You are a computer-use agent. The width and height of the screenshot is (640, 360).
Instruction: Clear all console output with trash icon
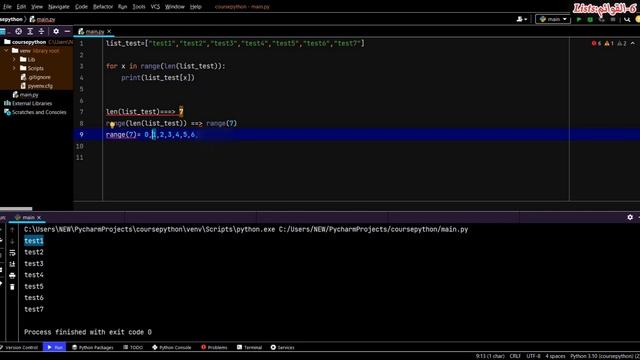(x=12, y=287)
